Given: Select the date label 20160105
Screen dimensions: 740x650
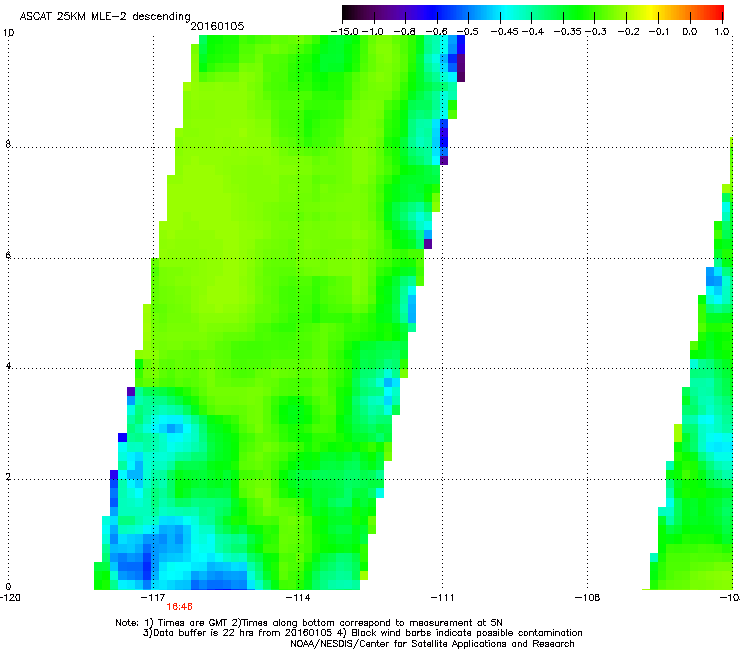Looking at the screenshot, I should pyautogui.click(x=217, y=26).
